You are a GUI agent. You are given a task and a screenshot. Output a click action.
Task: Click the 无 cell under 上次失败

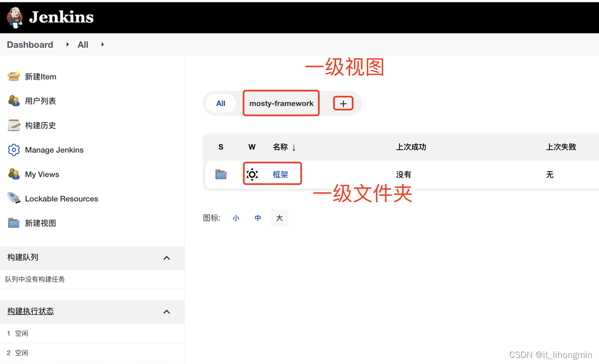[550, 175]
